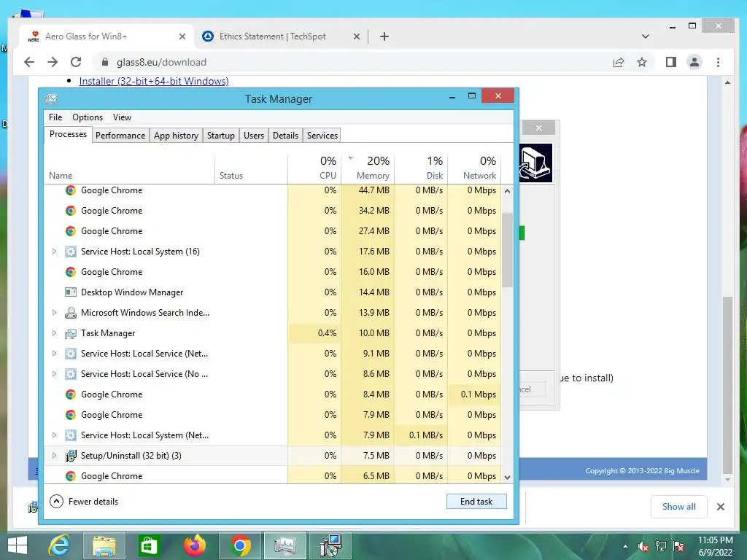Go forward in Chrome
This screenshot has width=747, height=560.
[x=53, y=62]
